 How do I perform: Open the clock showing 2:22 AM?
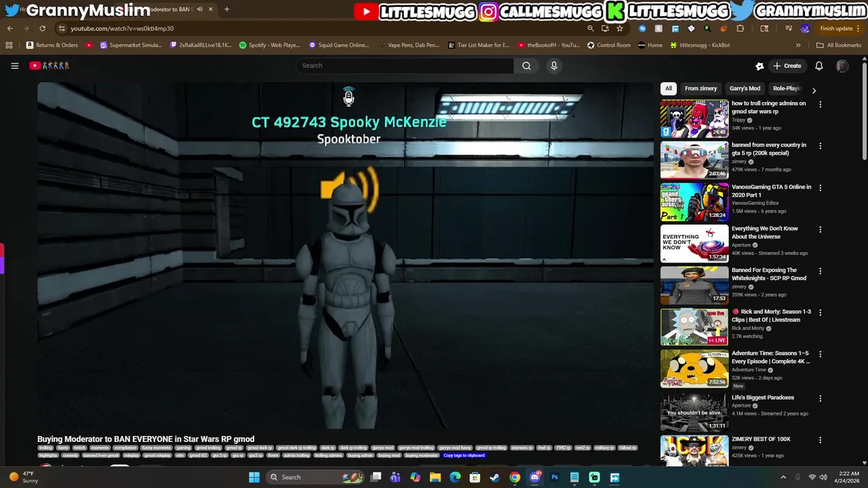(x=848, y=477)
